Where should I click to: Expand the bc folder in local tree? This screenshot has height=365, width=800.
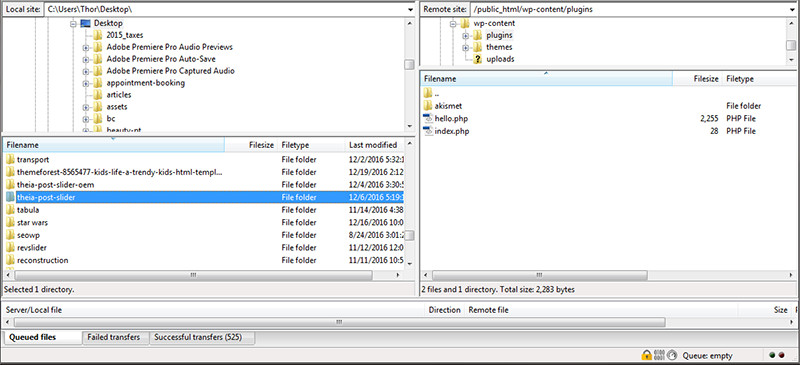(x=86, y=119)
